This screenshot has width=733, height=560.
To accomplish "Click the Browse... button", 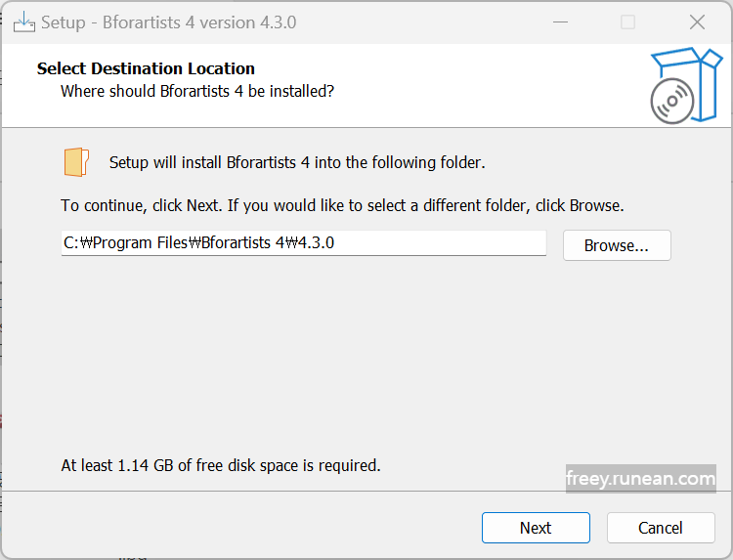I will pyautogui.click(x=617, y=245).
